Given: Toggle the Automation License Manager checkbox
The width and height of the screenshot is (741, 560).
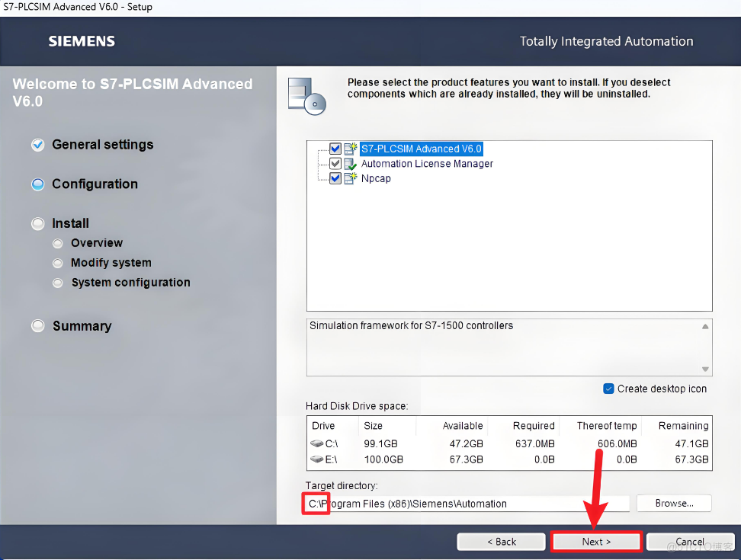Looking at the screenshot, I should tap(335, 164).
